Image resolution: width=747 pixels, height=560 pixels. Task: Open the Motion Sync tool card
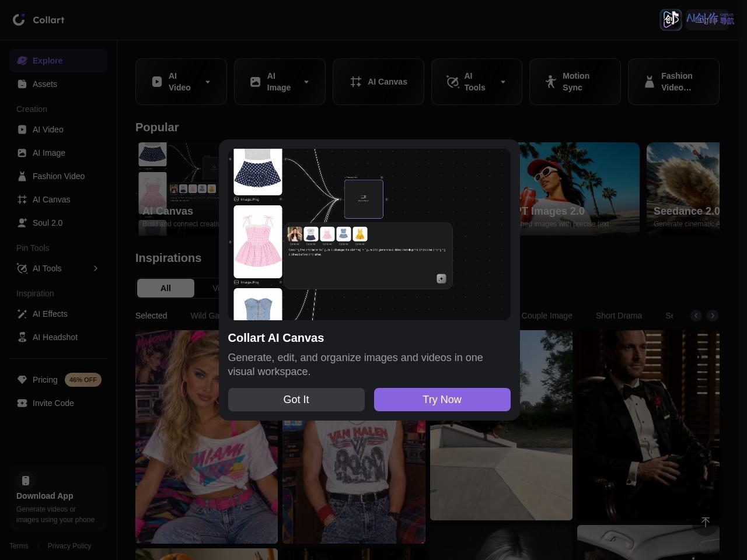tap(575, 82)
